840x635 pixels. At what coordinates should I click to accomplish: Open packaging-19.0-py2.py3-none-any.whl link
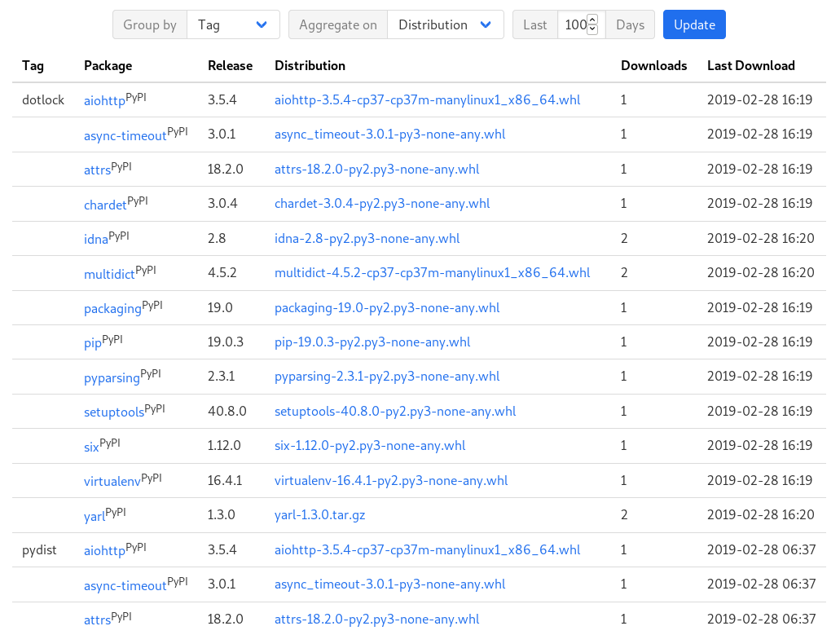pos(387,307)
